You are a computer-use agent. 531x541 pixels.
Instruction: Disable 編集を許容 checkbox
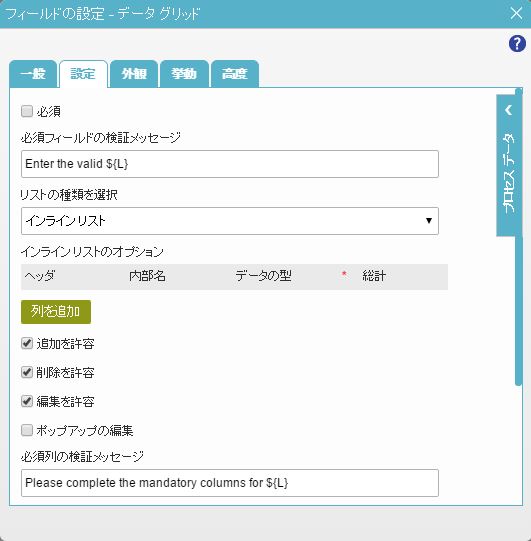click(27, 402)
